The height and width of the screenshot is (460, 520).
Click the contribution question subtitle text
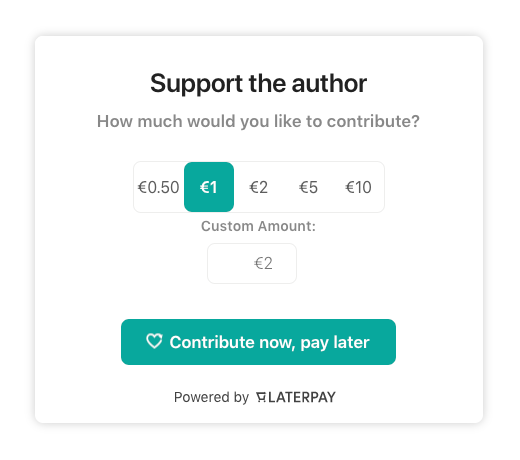[258, 121]
